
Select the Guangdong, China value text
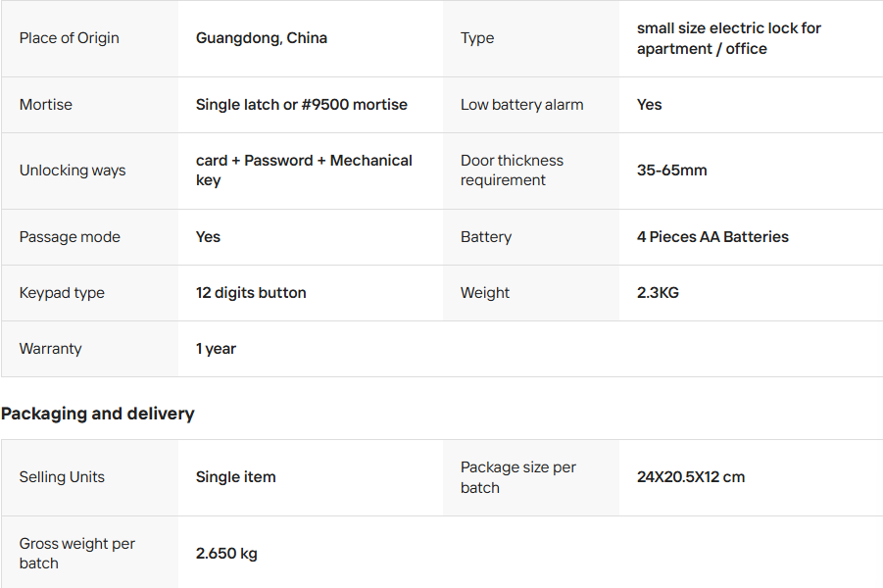coord(262,38)
